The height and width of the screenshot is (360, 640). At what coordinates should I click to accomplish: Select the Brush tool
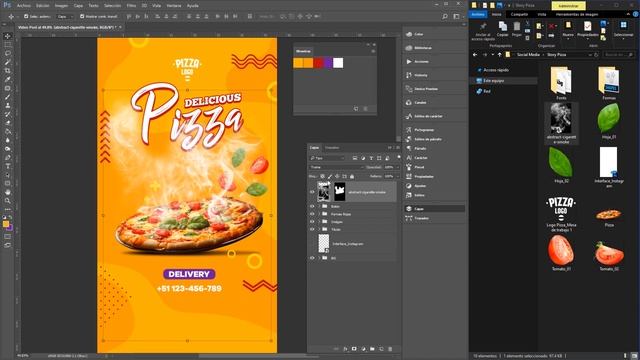(7, 97)
